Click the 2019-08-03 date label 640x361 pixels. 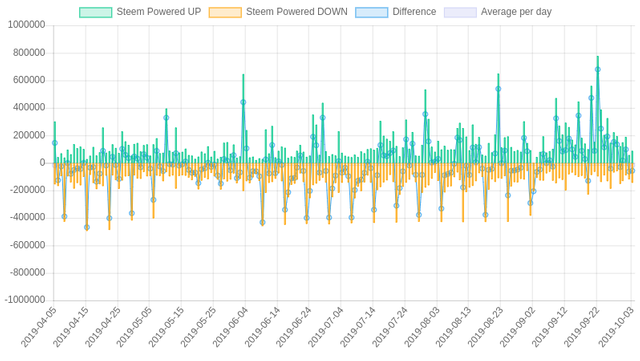(x=422, y=327)
